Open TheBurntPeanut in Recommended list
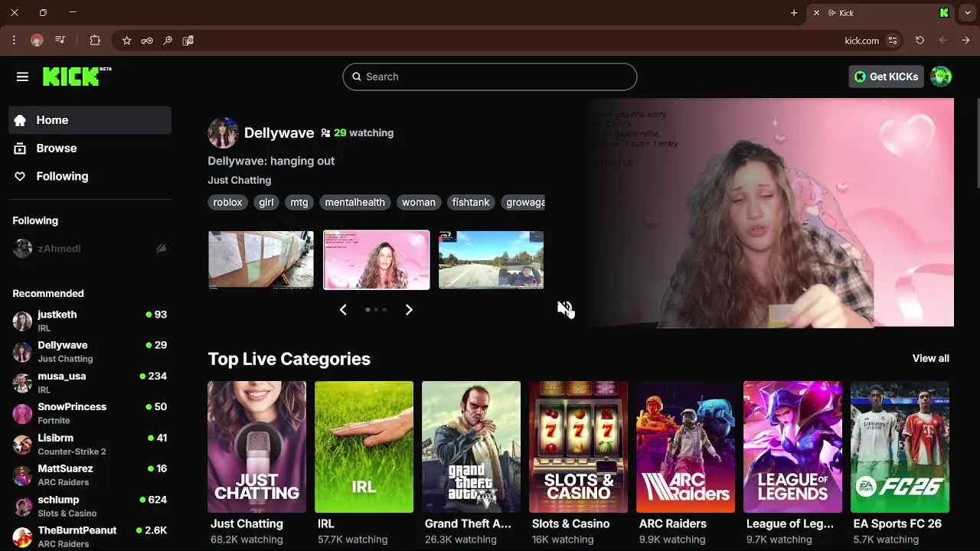 (x=90, y=536)
